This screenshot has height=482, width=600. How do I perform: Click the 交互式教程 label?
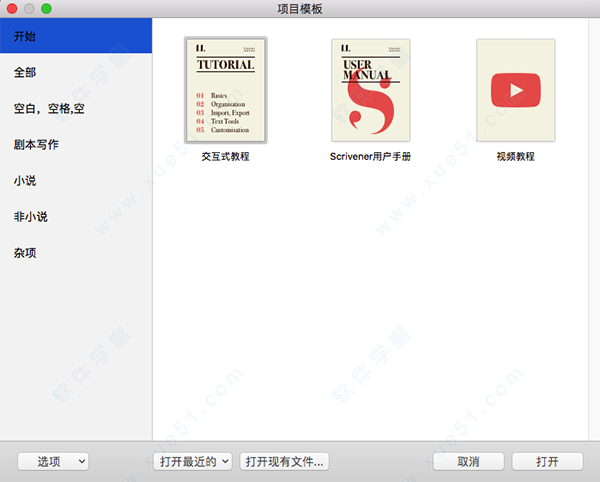tap(226, 156)
